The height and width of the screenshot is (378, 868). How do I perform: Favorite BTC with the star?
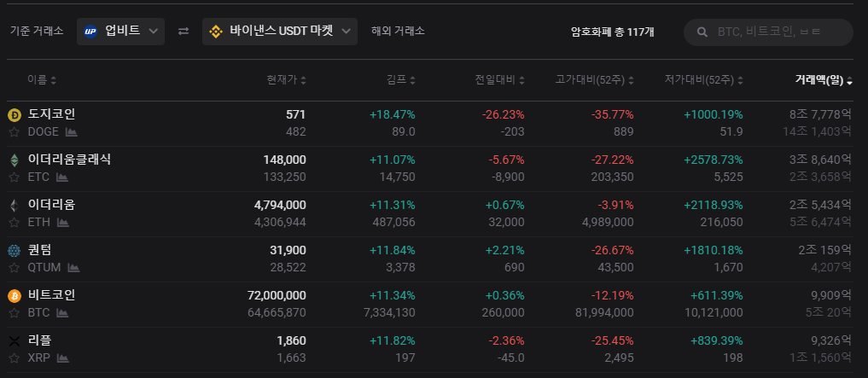[15, 312]
